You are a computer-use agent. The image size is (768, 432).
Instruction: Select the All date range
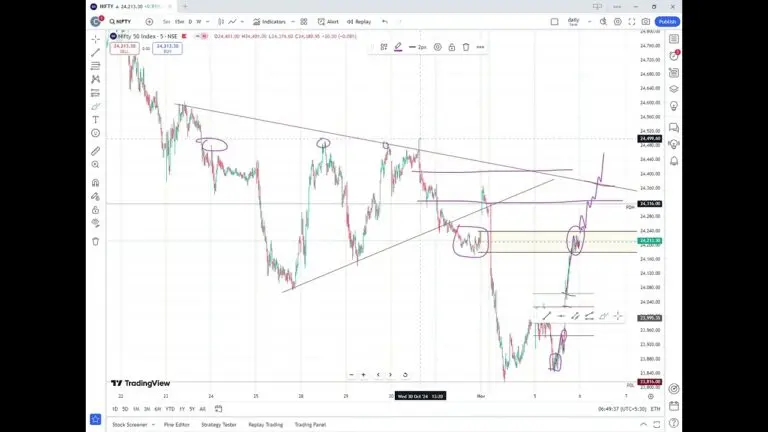202,409
